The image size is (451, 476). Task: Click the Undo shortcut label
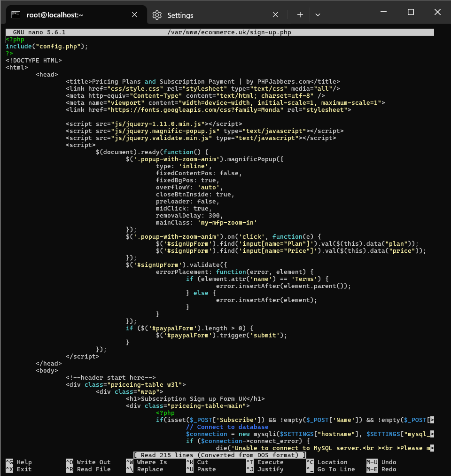point(389,462)
